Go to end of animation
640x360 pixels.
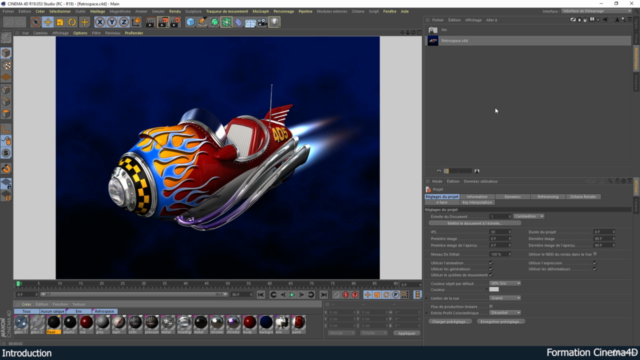(x=324, y=295)
